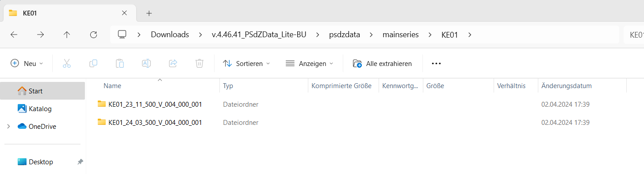The image size is (644, 174).
Task: Click the share icon
Action: tap(173, 63)
